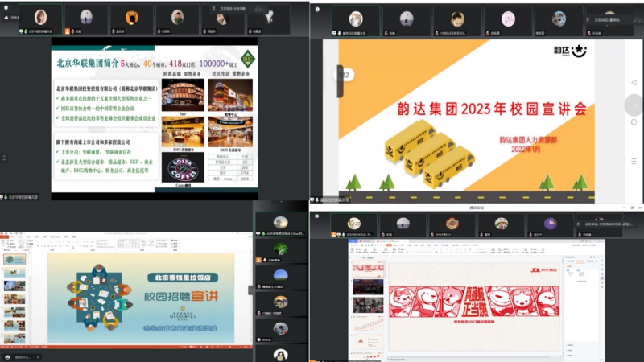Viewport: 644px width, 362px height.
Task: Click the 北京香格里拉饭店 title banner on the slide
Action: pyautogui.click(x=183, y=278)
